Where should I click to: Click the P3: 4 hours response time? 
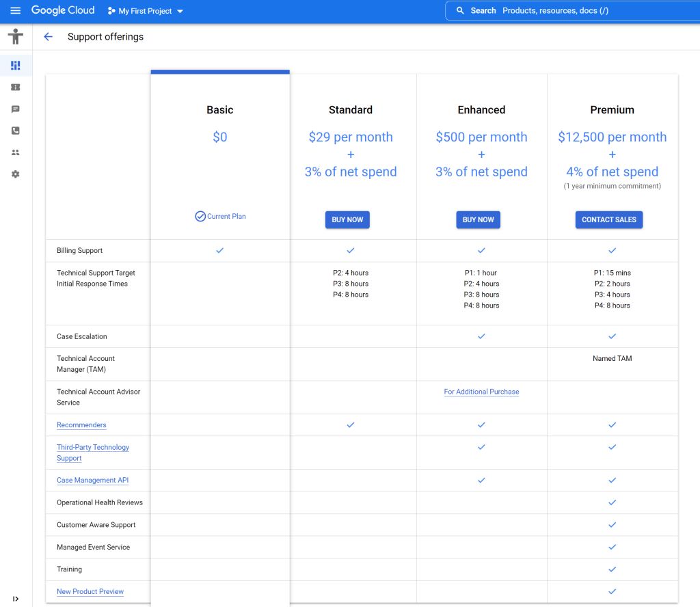click(x=612, y=295)
